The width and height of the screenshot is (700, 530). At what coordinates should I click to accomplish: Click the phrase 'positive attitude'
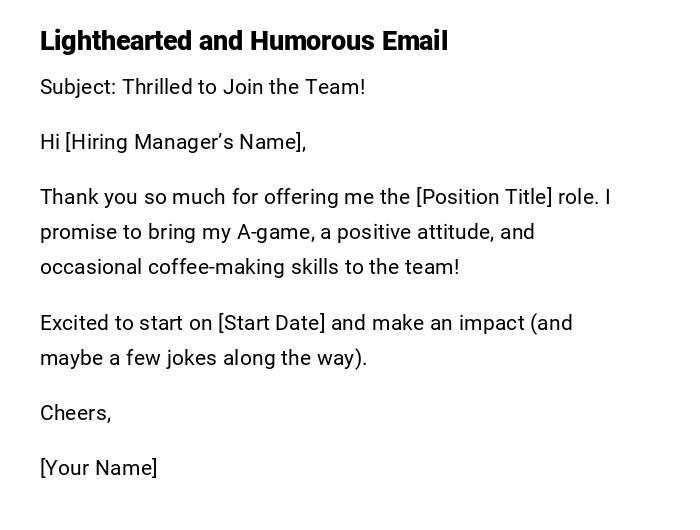[413, 232]
